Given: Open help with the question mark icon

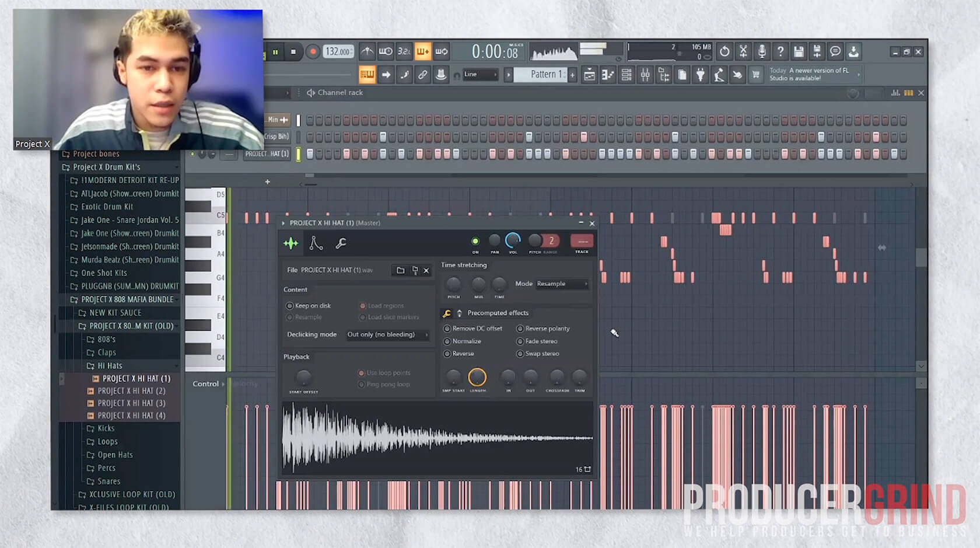Looking at the screenshot, I should (x=780, y=52).
